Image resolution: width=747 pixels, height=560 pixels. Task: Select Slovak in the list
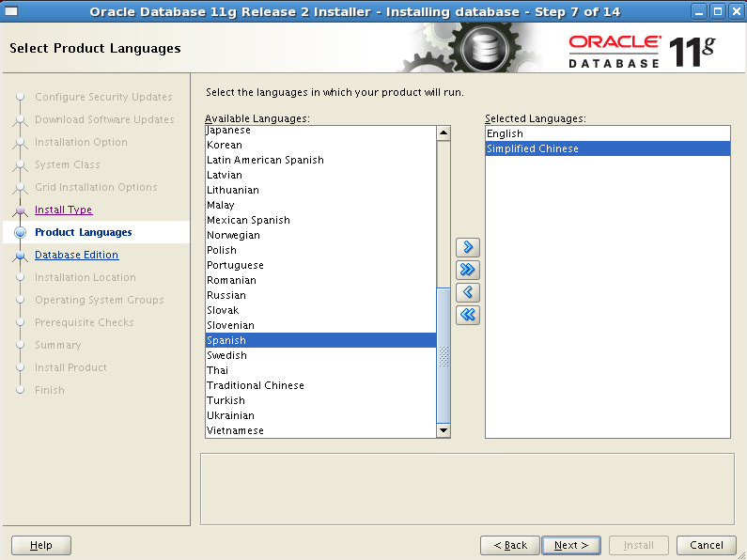click(x=320, y=310)
